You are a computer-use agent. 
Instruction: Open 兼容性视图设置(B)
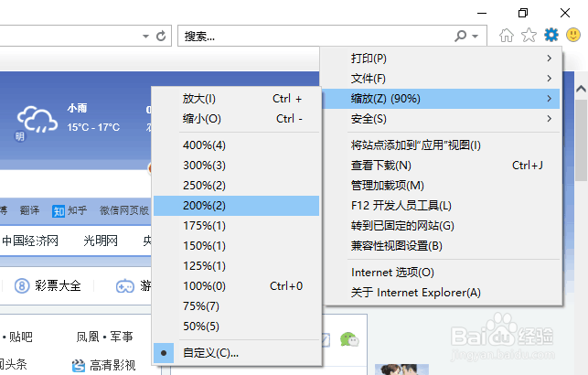(x=441, y=246)
